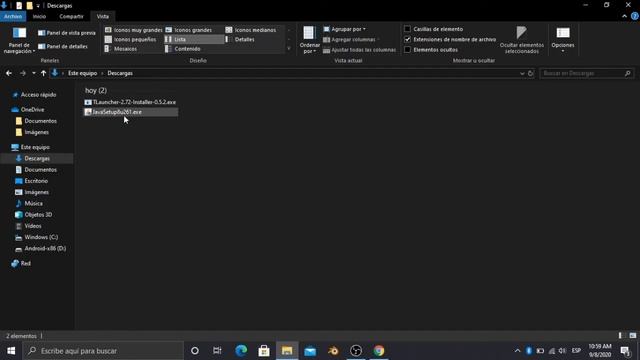
Task: Collapse the hoy (2) group header
Action: point(96,90)
